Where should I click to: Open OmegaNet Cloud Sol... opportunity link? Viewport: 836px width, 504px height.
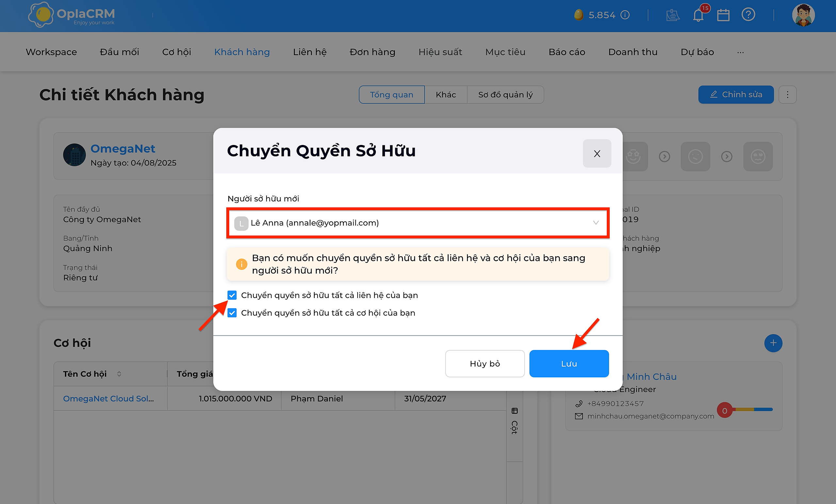click(x=108, y=399)
